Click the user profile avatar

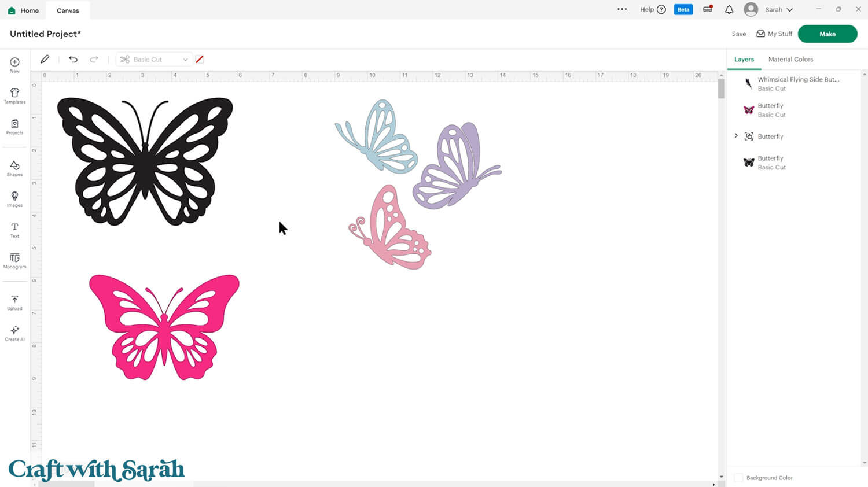[x=751, y=9]
